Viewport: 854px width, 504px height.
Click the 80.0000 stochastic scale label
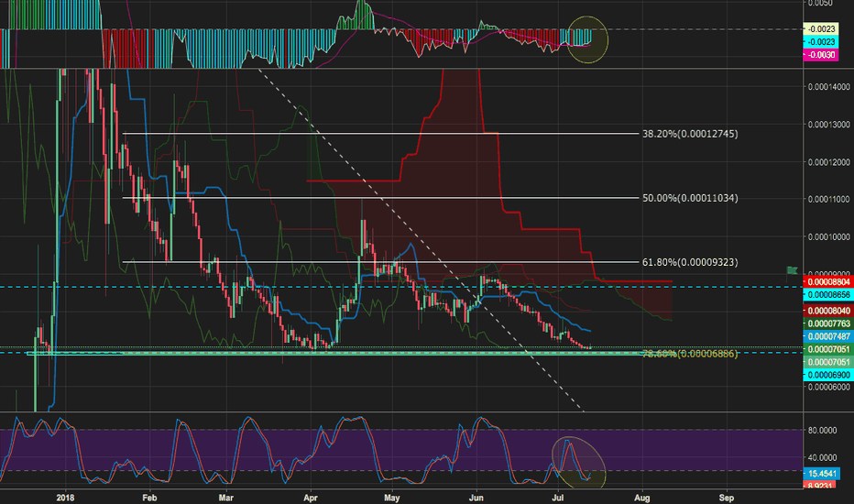click(x=822, y=431)
